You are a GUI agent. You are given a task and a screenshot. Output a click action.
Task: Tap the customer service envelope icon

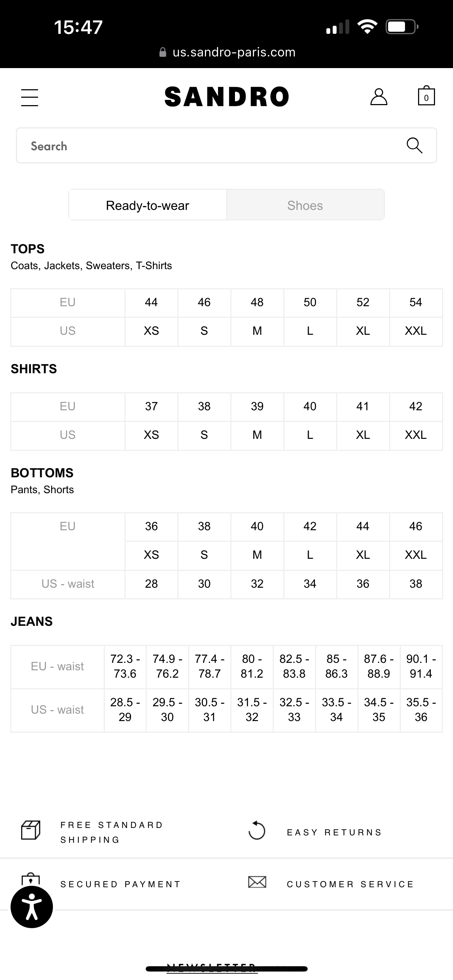click(x=257, y=882)
